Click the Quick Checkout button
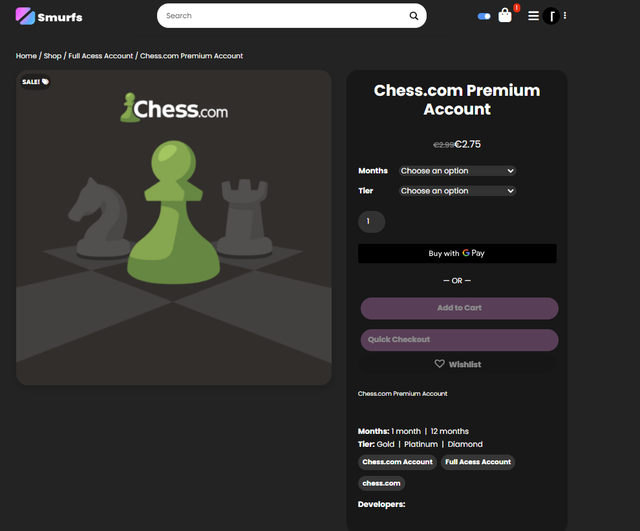The width and height of the screenshot is (640, 531). coord(459,340)
